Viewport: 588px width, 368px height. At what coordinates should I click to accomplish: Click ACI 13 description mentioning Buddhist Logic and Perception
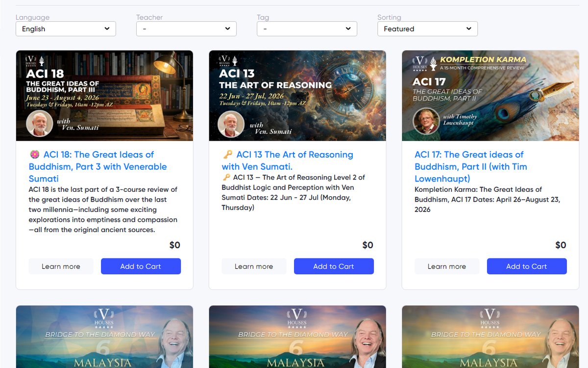pos(294,192)
